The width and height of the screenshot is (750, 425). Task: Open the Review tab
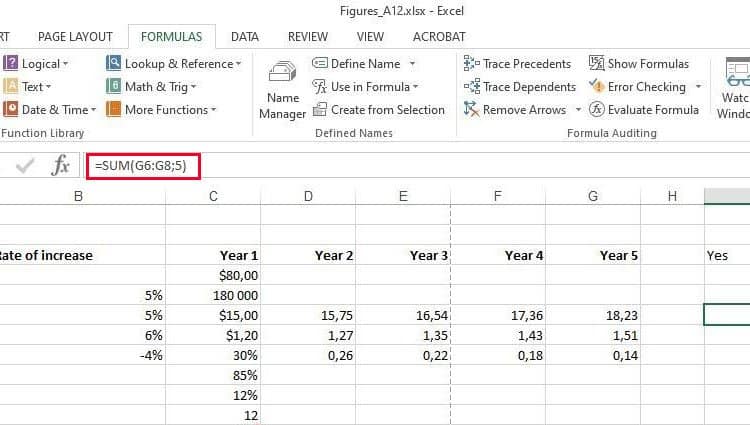point(308,37)
